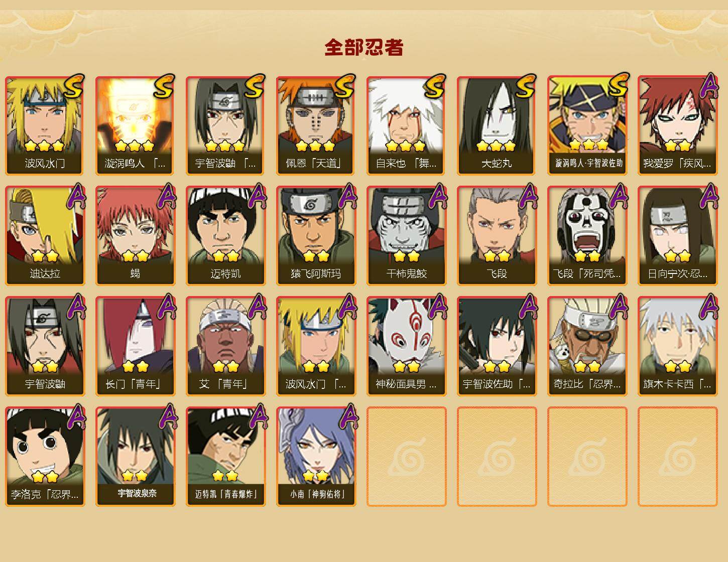Open the 佩恩「天道」 character card
The image size is (728, 562).
(316, 125)
